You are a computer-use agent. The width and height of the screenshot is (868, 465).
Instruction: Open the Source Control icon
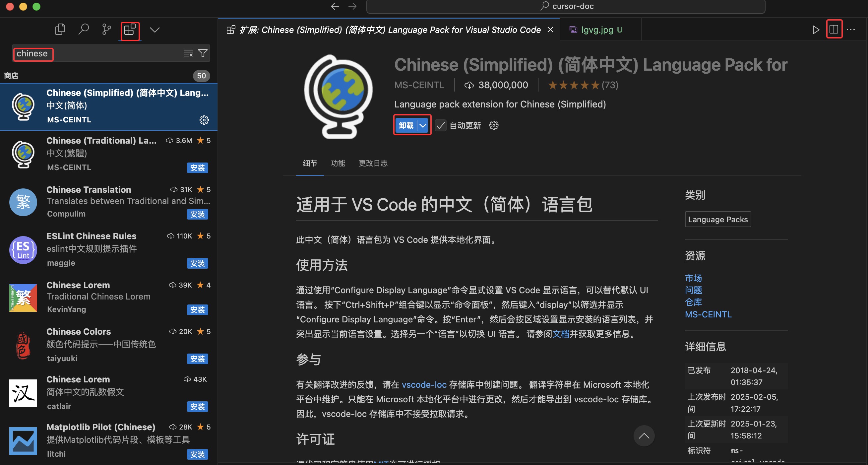click(x=106, y=30)
